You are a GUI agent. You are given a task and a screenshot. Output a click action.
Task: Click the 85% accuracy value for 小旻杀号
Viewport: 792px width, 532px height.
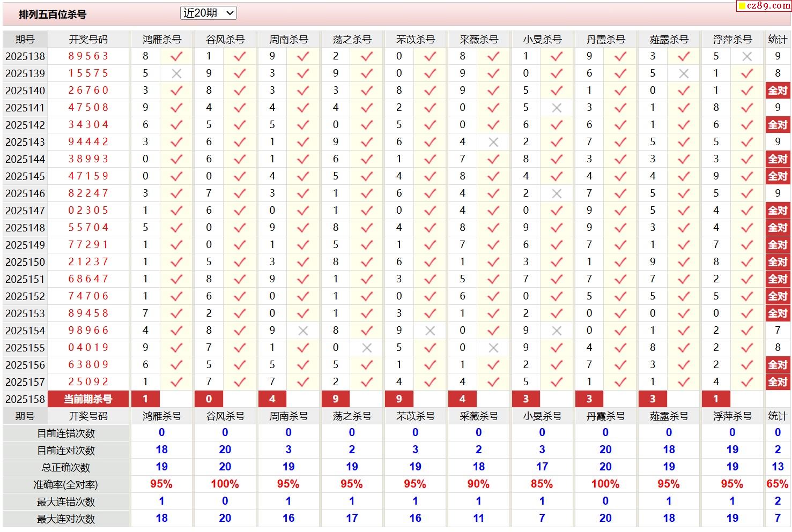click(542, 484)
